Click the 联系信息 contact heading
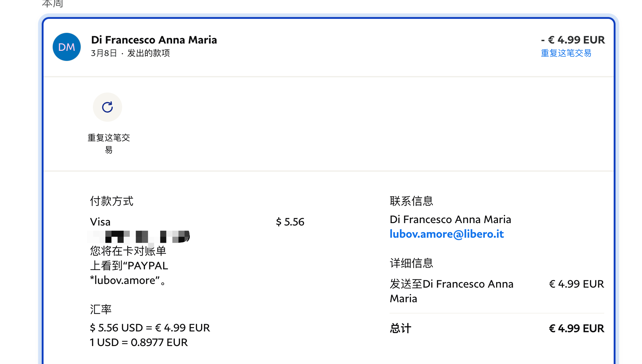Image resolution: width=642 pixels, height=364 pixels. point(411,201)
